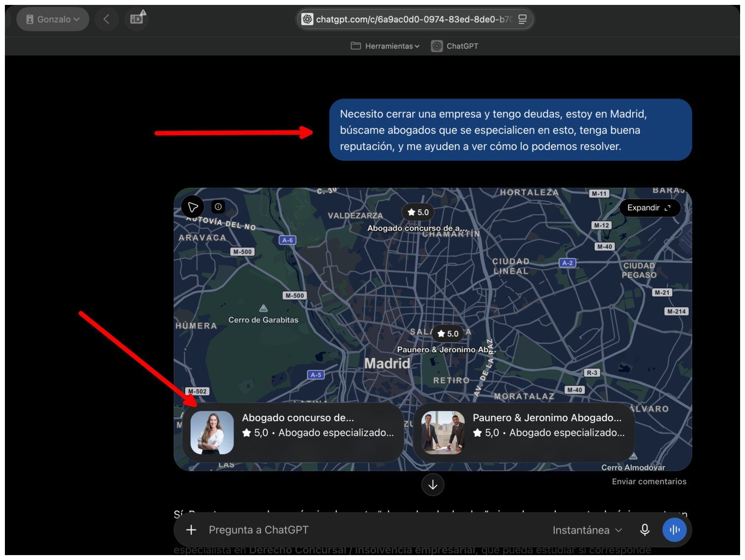Center the map with the location arrow icon
Viewport: 745px width, 560px height.
tap(193, 207)
